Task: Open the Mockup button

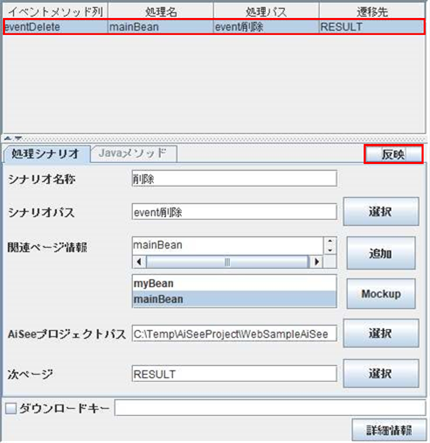Action: click(381, 294)
